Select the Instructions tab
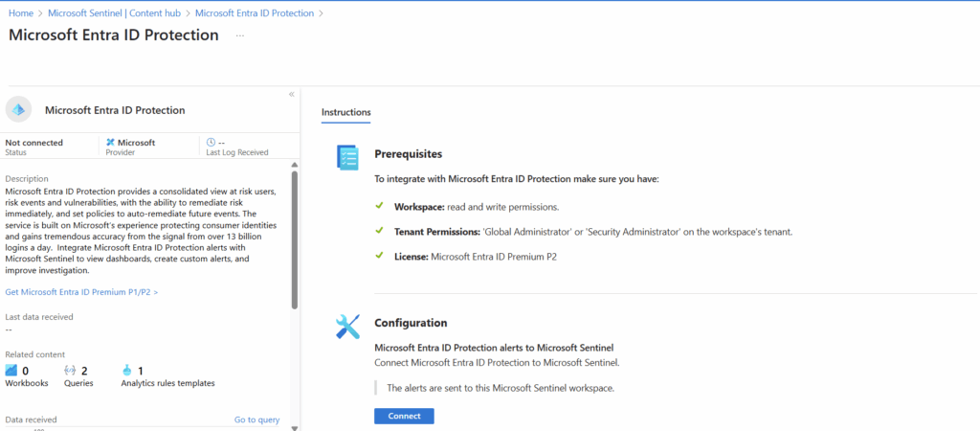The width and height of the screenshot is (980, 431). point(346,113)
